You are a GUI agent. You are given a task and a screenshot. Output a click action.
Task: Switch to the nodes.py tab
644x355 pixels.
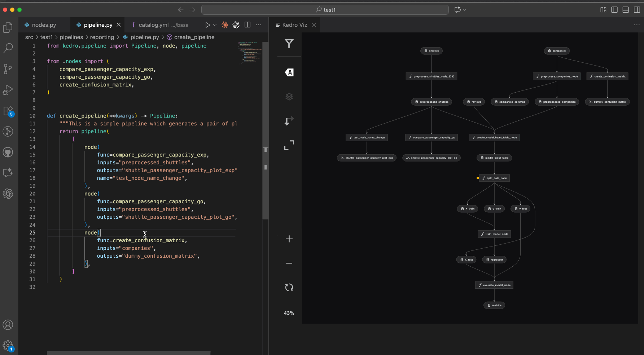tap(43, 25)
